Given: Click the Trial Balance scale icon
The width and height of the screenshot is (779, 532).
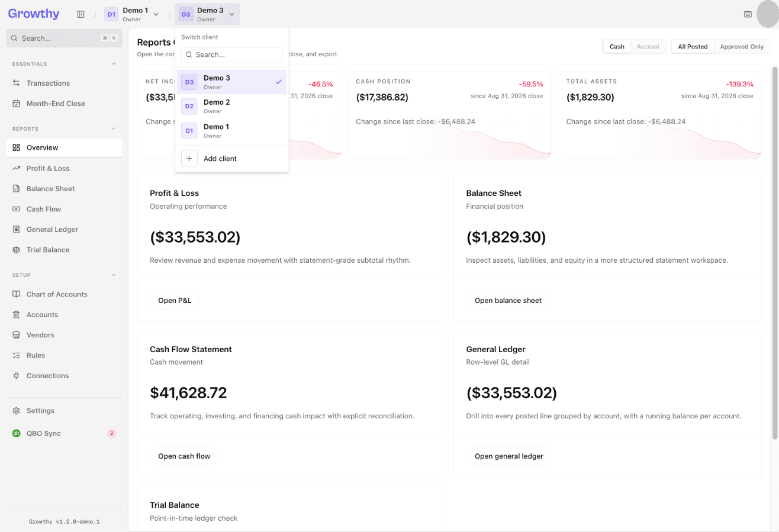Looking at the screenshot, I should (x=17, y=250).
